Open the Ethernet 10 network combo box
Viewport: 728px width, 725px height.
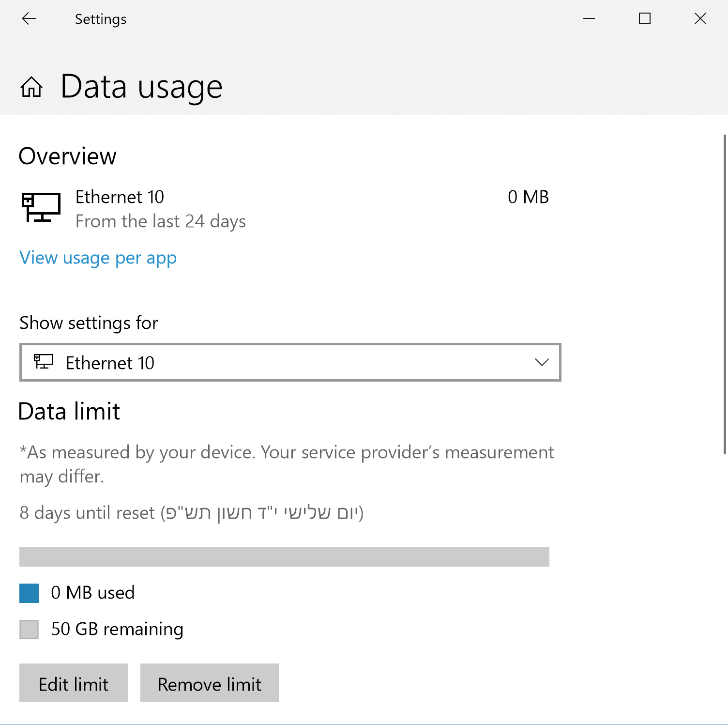[290, 362]
